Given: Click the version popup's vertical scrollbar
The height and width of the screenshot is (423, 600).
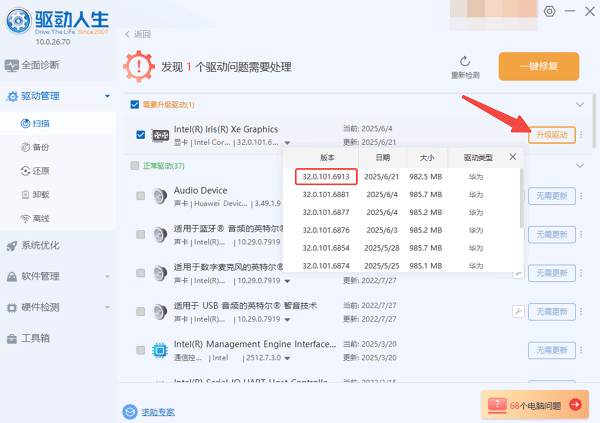Looking at the screenshot, I should point(521,198).
